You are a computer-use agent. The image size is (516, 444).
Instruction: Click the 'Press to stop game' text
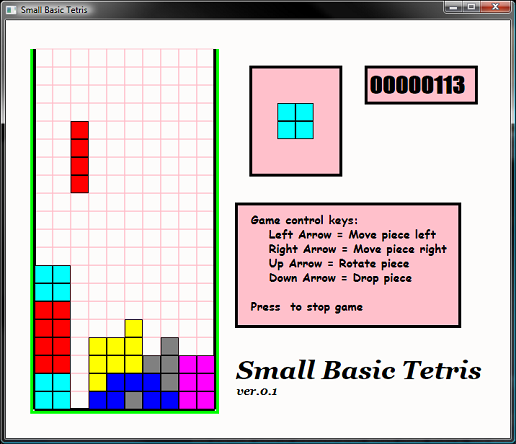[307, 307]
